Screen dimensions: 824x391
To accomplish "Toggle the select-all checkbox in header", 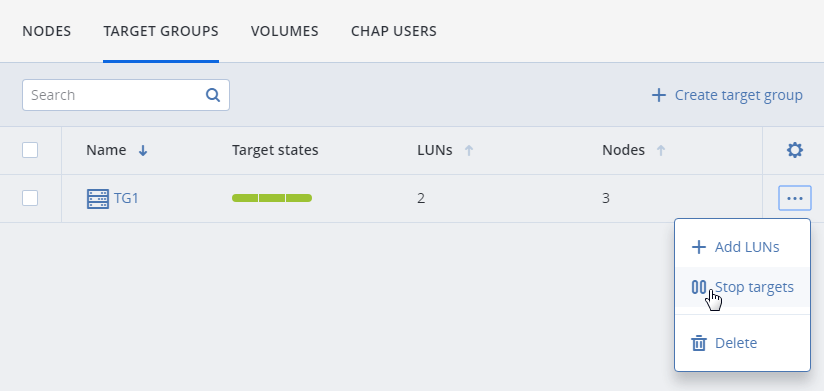I will (x=30, y=150).
